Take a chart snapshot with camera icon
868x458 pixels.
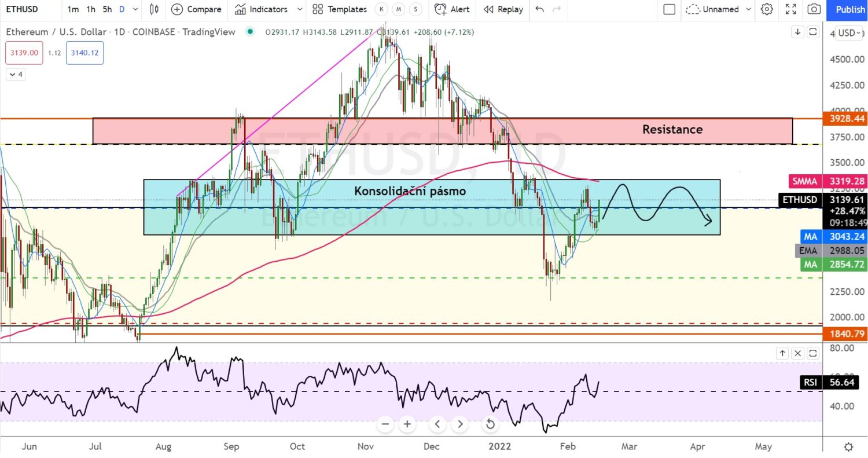coord(814,9)
